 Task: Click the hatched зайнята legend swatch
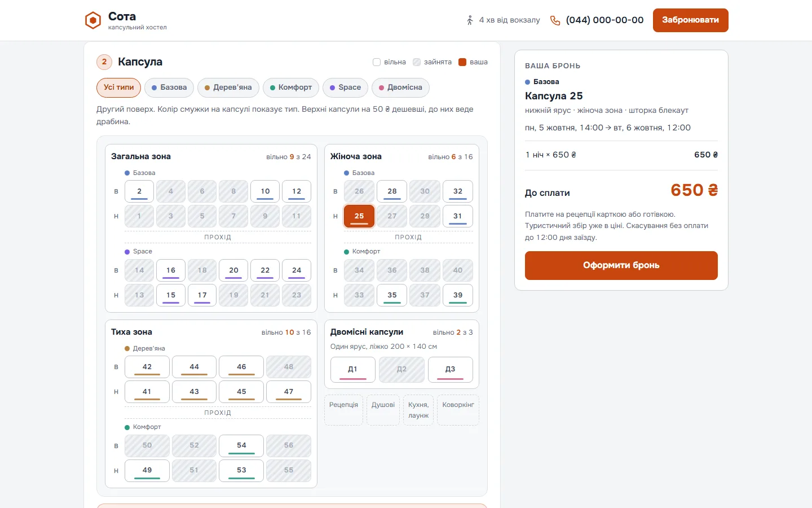[x=417, y=62]
